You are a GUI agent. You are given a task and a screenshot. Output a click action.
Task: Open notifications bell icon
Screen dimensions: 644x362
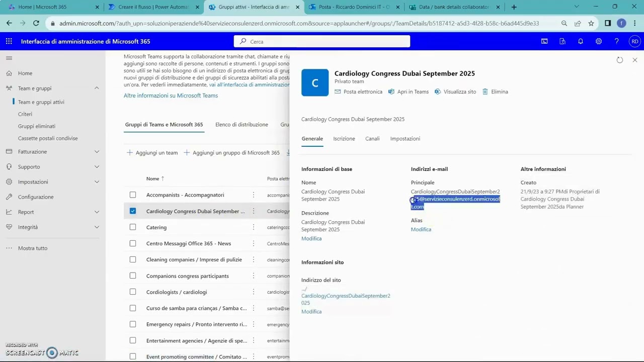(581, 41)
